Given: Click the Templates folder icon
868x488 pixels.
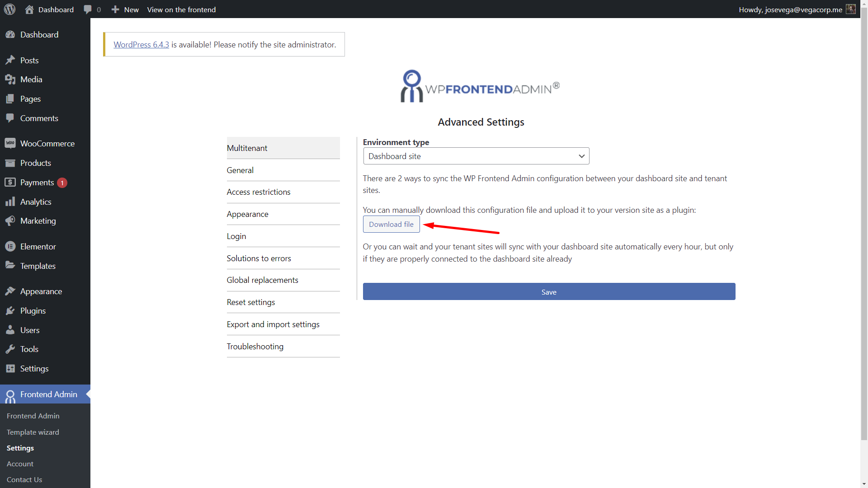Looking at the screenshot, I should (x=10, y=266).
